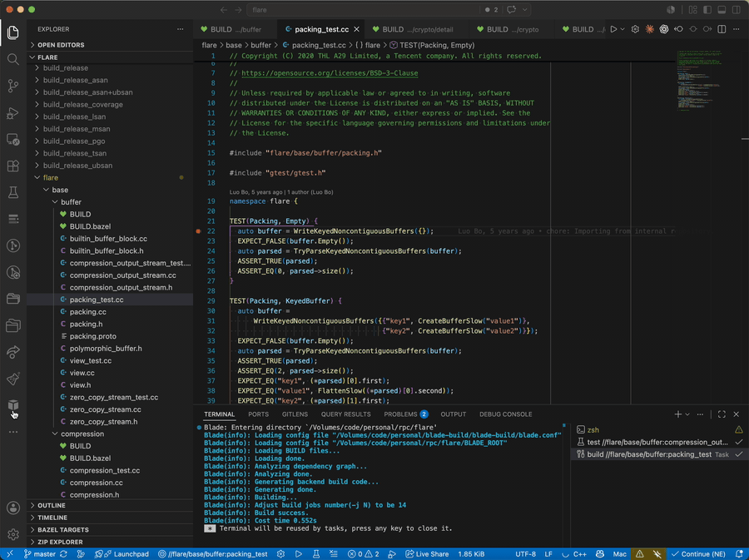
Task: Open the Remote Explorer view icon
Action: (12, 140)
